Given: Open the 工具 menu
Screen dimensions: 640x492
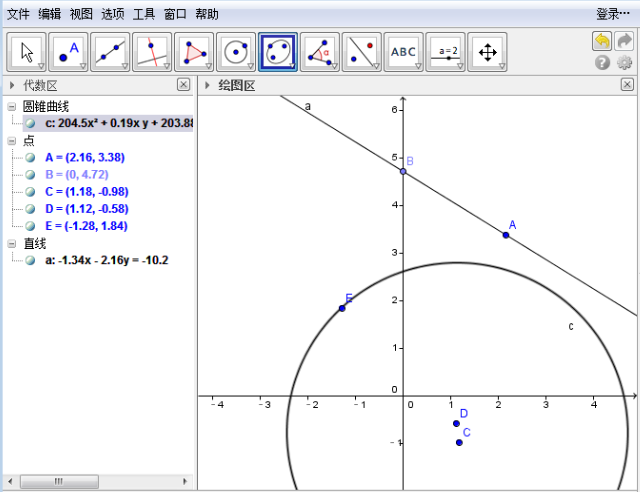Looking at the screenshot, I should [x=144, y=14].
